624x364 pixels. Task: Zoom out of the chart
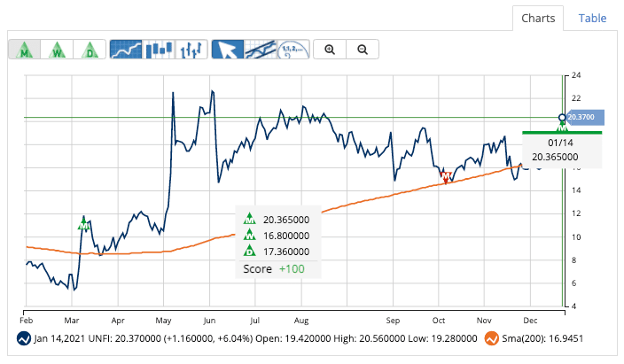pos(363,50)
